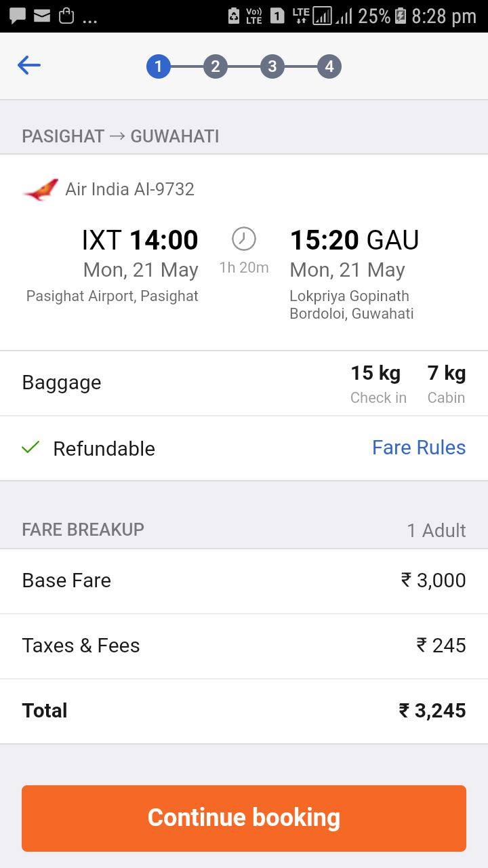488x868 pixels.
Task: Tap the back arrow icon
Action: 29,66
